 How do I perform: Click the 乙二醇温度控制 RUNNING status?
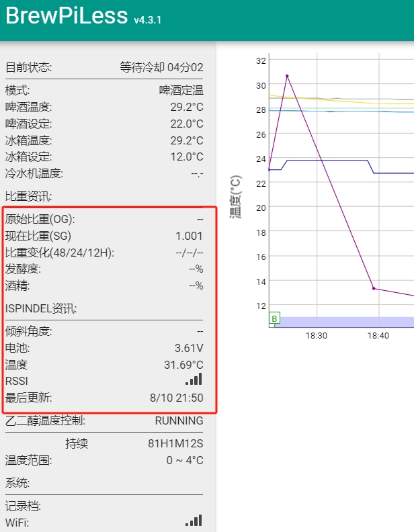tap(179, 421)
